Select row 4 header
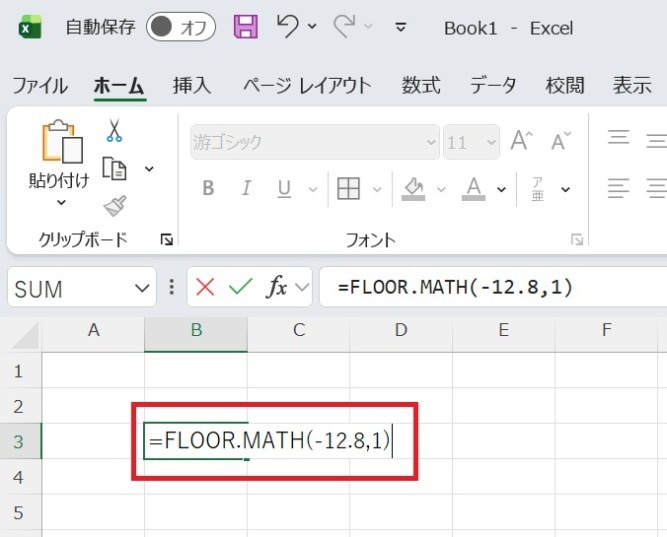The height and width of the screenshot is (537, 667). (x=20, y=477)
